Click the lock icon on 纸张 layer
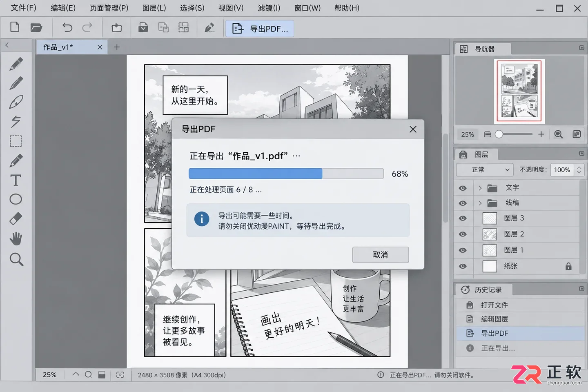 568,266
